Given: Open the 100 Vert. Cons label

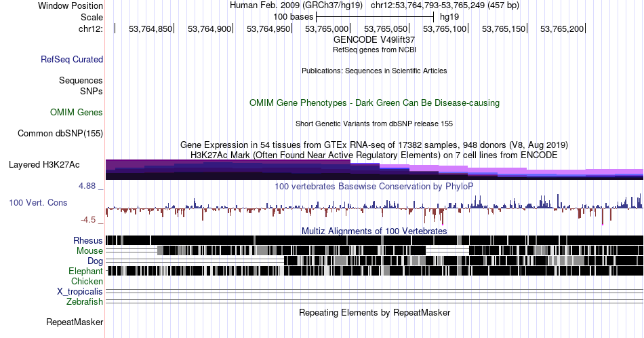Looking at the screenshot, I should [x=38, y=202].
